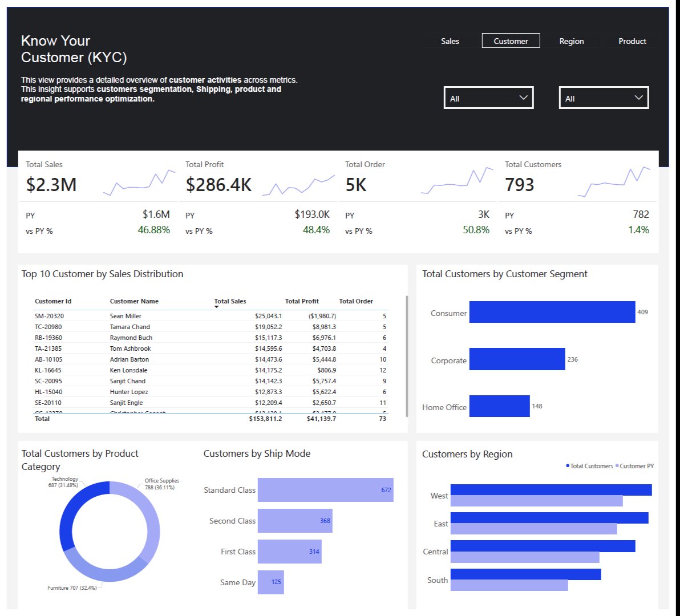This screenshot has height=616, width=680.
Task: Click the Total Sales sort arrow
Action: 217,306
